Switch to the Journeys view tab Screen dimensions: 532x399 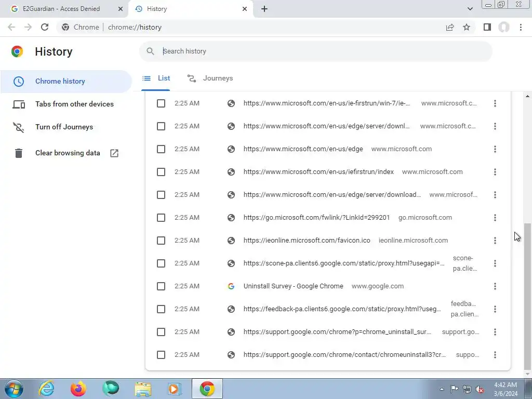tap(210, 78)
